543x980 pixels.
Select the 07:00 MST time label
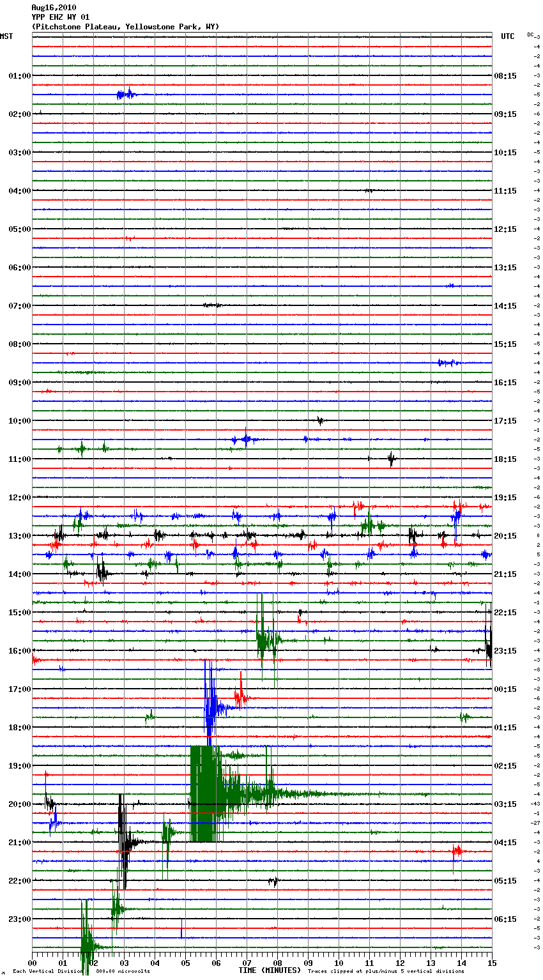(20, 306)
